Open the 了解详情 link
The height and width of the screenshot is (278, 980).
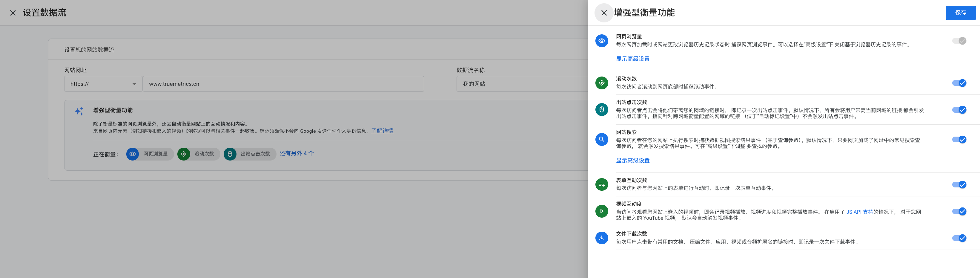click(x=382, y=131)
